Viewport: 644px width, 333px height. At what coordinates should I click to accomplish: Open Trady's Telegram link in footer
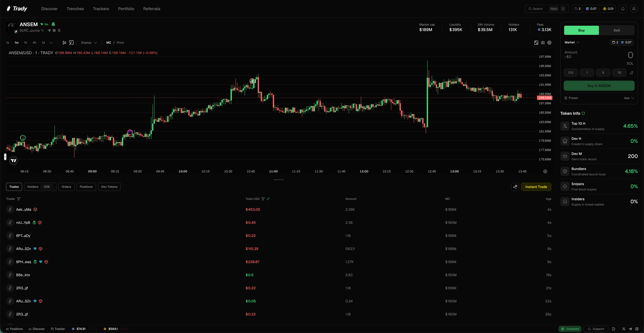pyautogui.click(x=630, y=329)
